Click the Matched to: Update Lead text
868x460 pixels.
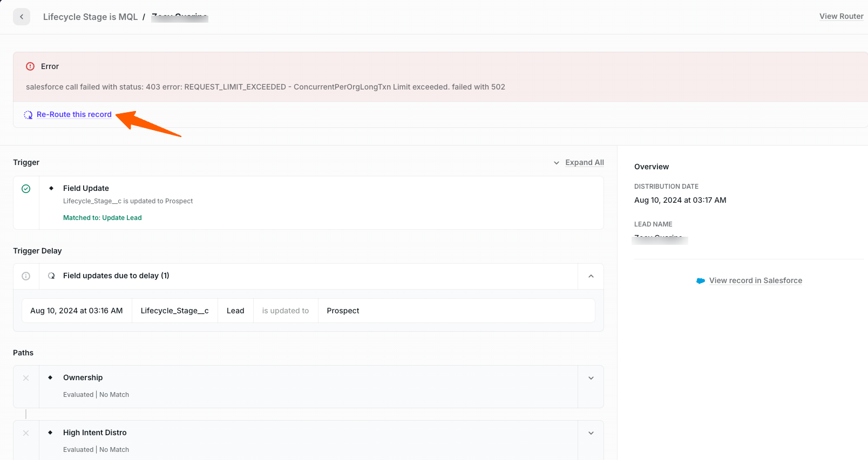point(102,218)
